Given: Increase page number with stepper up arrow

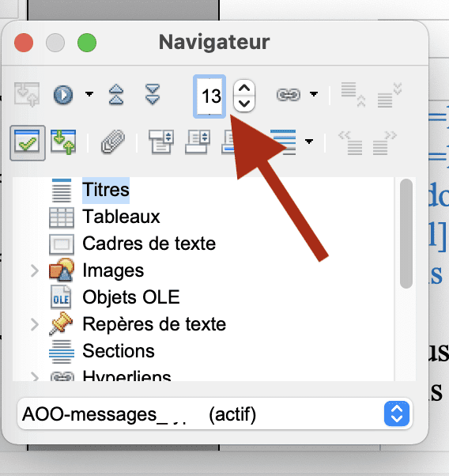Looking at the screenshot, I should 244,89.
